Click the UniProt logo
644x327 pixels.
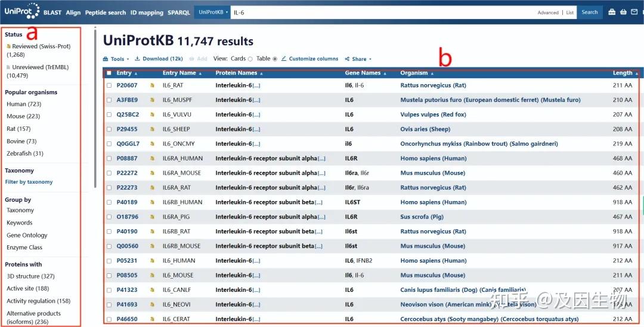pyautogui.click(x=22, y=11)
